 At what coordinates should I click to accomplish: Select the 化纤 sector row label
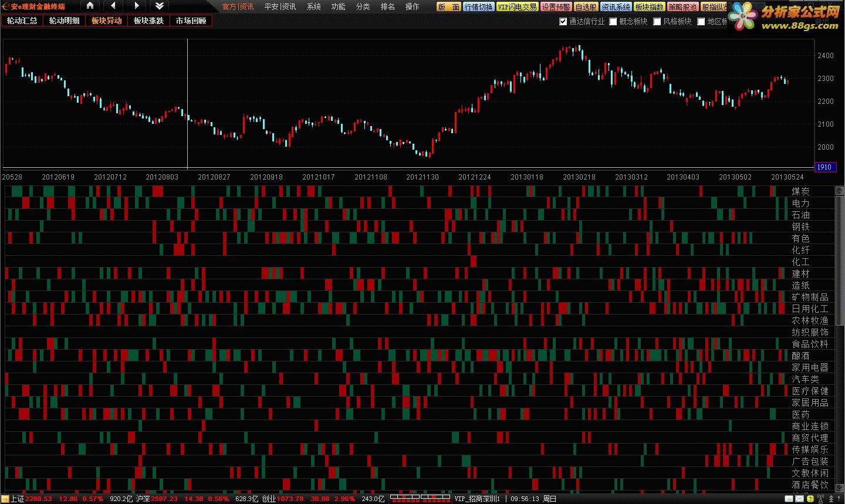coord(800,250)
